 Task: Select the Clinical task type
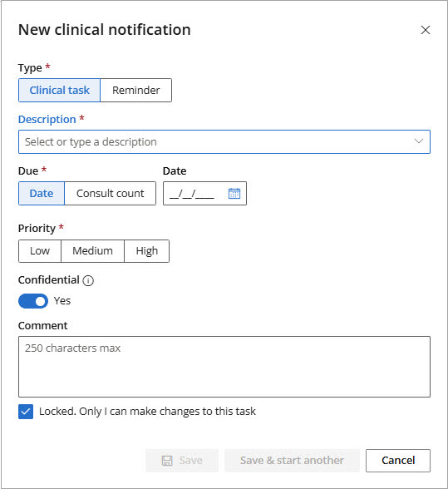(59, 90)
